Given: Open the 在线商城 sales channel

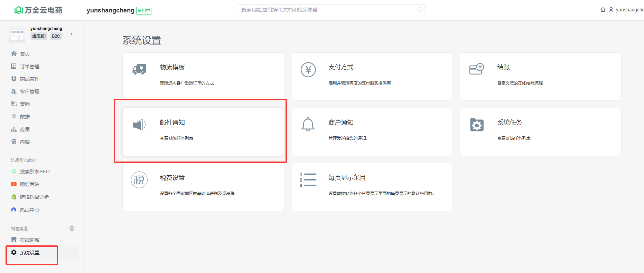Looking at the screenshot, I should (29, 240).
